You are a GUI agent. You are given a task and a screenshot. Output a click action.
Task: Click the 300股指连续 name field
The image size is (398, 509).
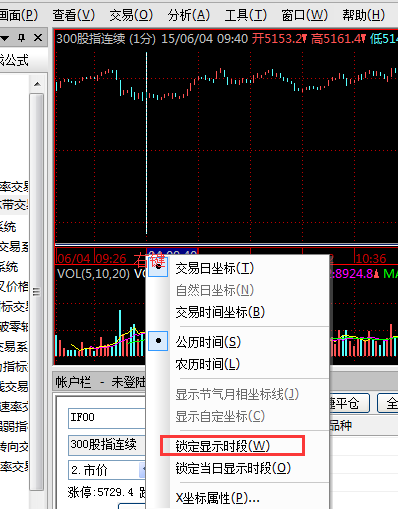pos(107,445)
